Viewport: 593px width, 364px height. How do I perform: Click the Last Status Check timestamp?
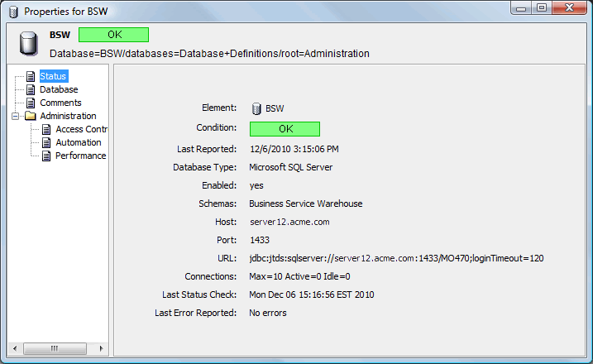tap(312, 295)
